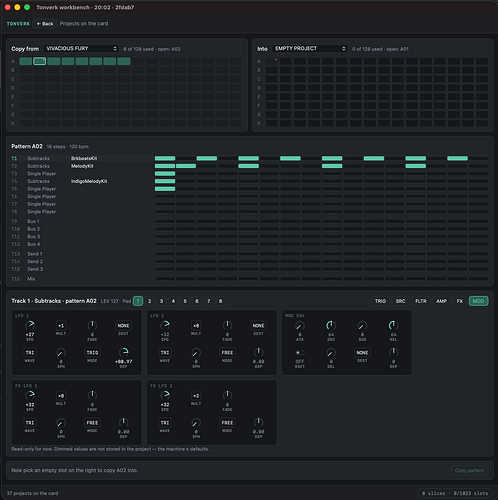Click the MOD ENV SUS knob

(362, 326)
